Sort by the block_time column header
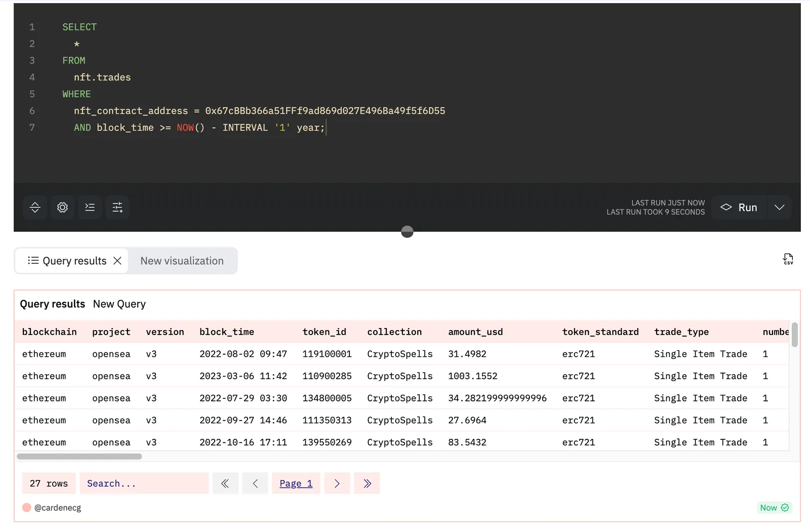Image resolution: width=810 pixels, height=532 pixels. (x=227, y=332)
